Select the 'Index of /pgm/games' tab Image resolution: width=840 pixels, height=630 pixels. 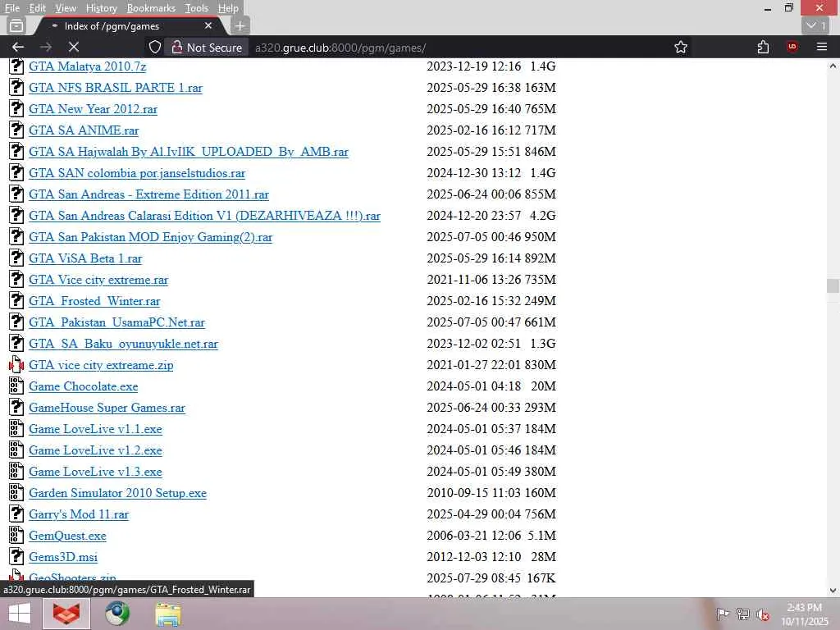tap(129, 25)
